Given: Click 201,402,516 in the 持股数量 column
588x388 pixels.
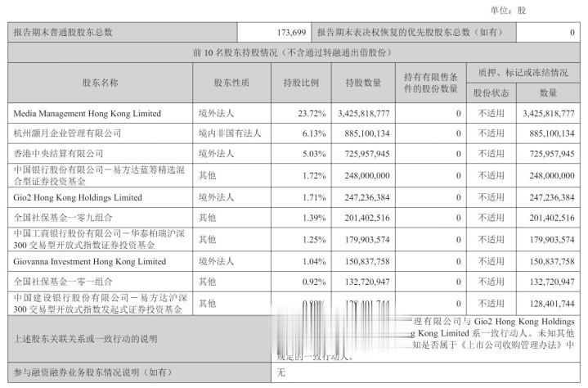Looking at the screenshot, I should click(367, 218).
